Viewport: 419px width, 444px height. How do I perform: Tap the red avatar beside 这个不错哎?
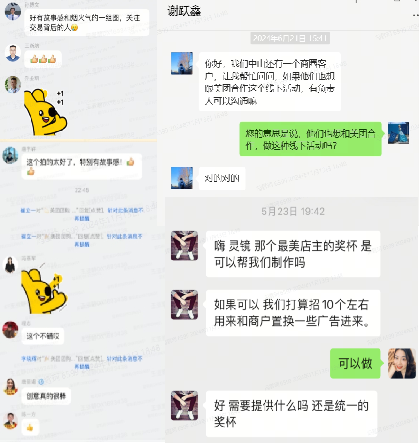pos(10,330)
